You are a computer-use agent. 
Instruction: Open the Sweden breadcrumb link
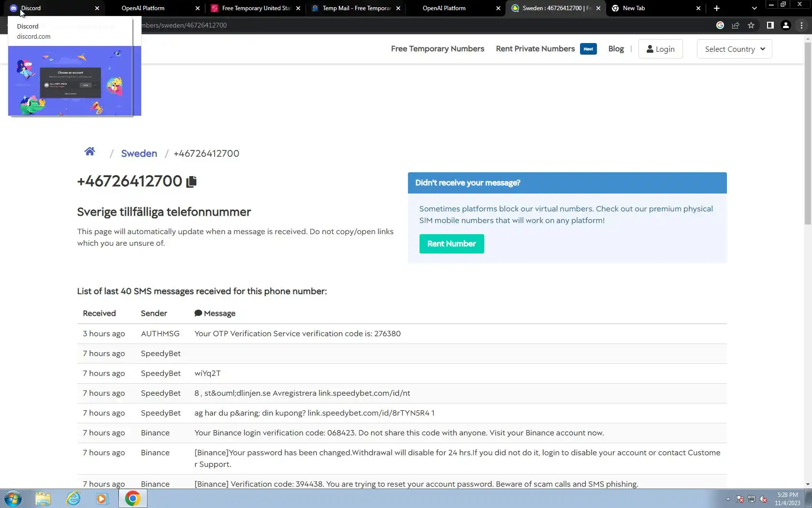coord(139,153)
